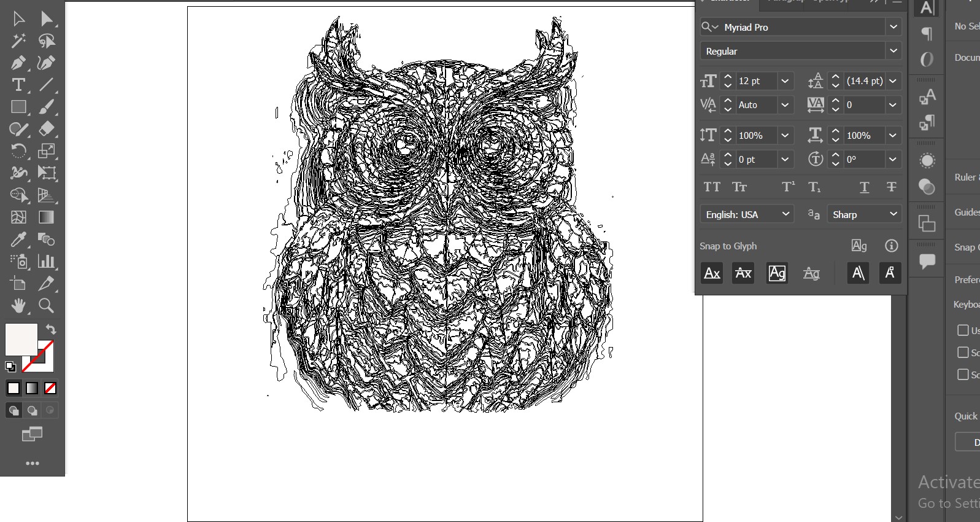Image resolution: width=980 pixels, height=522 pixels.
Task: Choose the Warp tool
Action: pyautogui.click(x=18, y=173)
